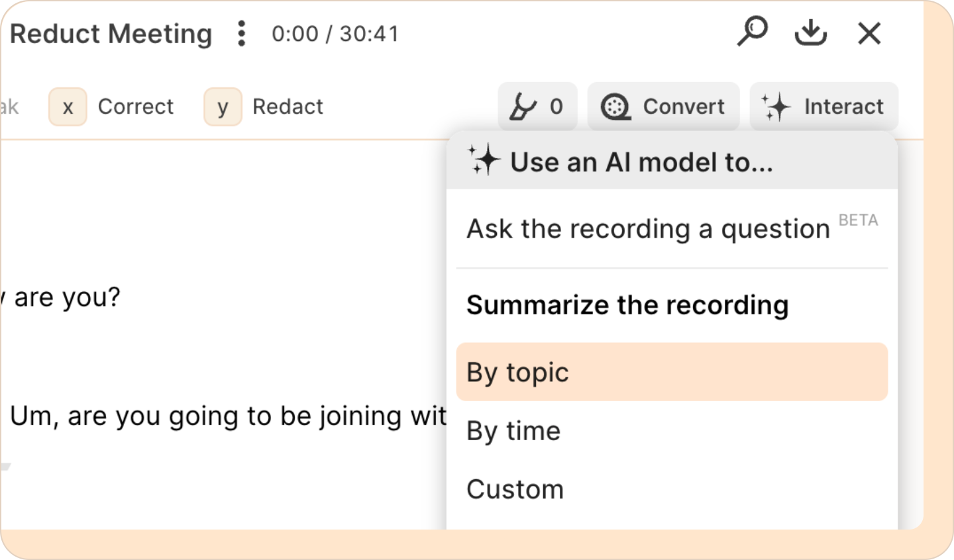The height and width of the screenshot is (560, 954).
Task: Open the search magnifier icon
Action: (x=753, y=32)
